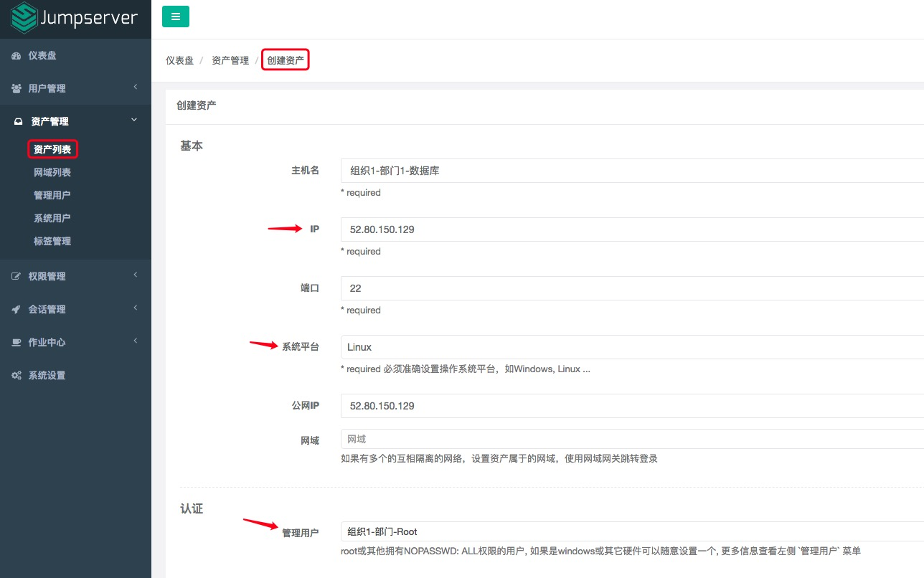The height and width of the screenshot is (578, 924).
Task: Go to 仪表盘 breadcrumb link
Action: point(179,60)
